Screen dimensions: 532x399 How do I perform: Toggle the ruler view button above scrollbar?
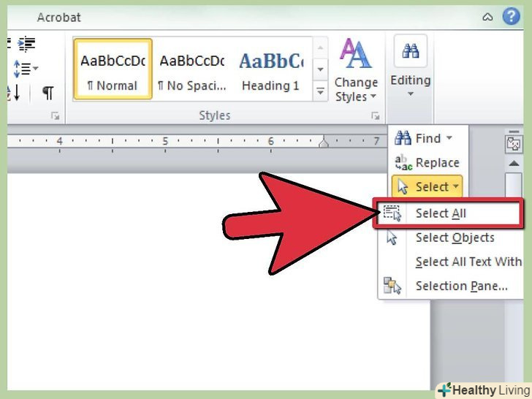pos(513,144)
